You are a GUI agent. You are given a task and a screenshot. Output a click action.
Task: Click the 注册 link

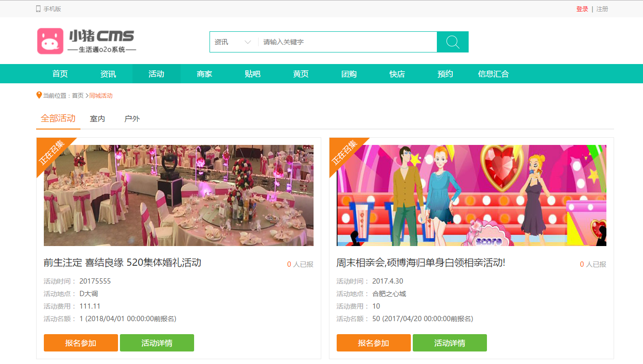point(602,9)
